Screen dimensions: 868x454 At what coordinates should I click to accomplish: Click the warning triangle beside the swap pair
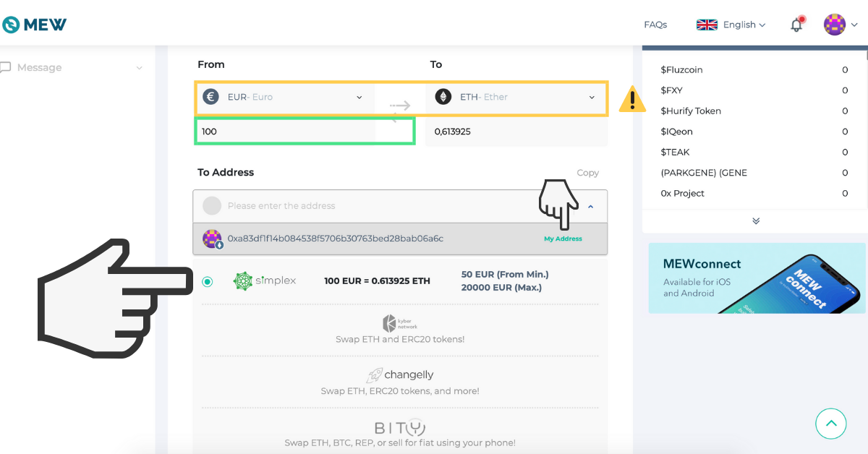(x=633, y=99)
